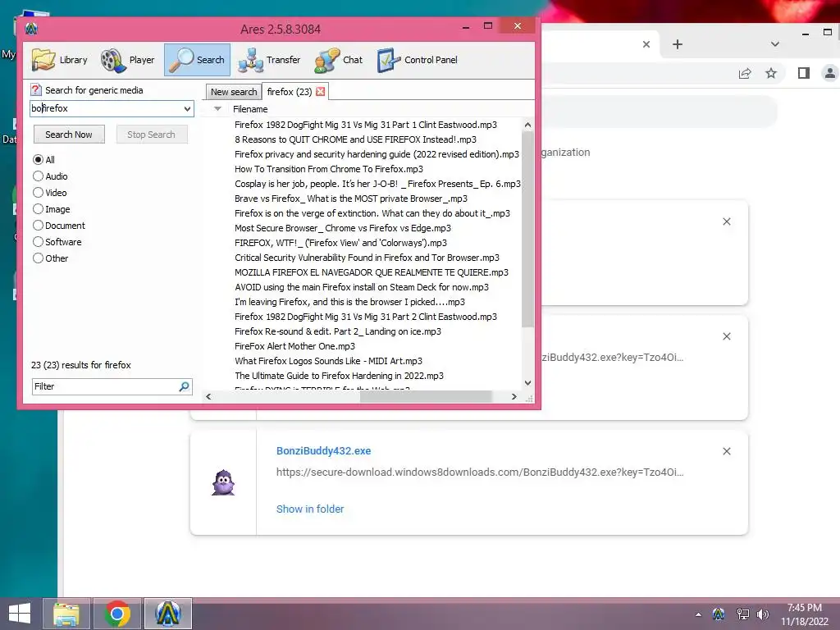Open a new Chrome tab
Image resolution: width=840 pixels, height=630 pixels.
pos(677,44)
